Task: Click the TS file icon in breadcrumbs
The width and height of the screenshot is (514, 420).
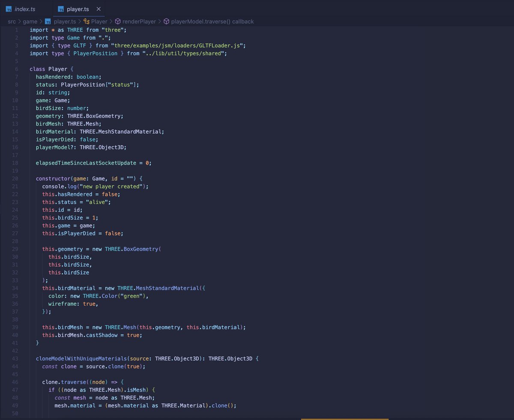Action: tap(48, 21)
